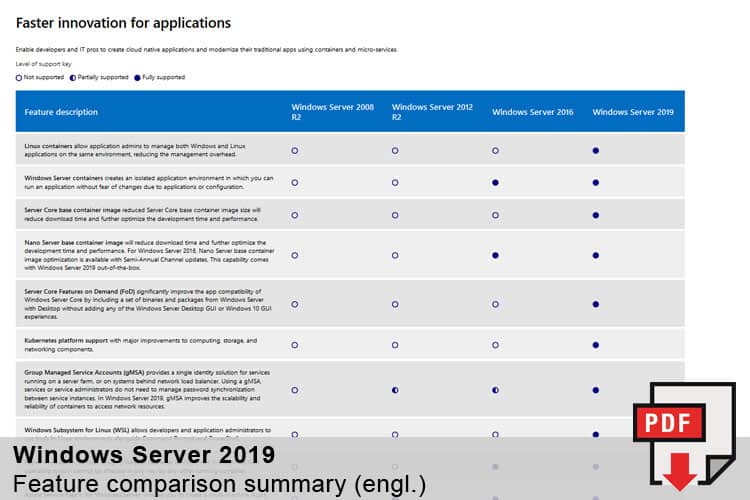Click the Windows Subsystem for Linux (WSL) description
This screenshot has width=750, height=500.
(147, 432)
